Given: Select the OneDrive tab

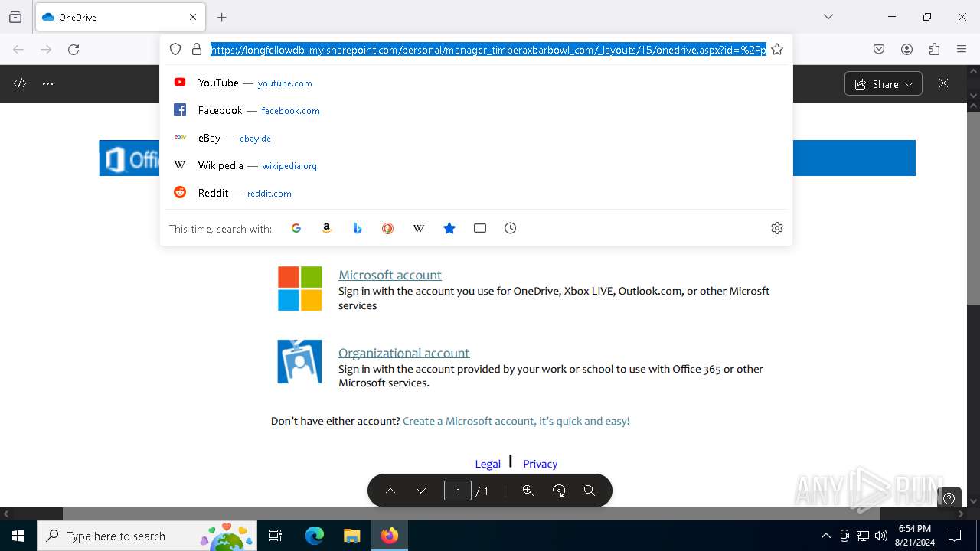Looking at the screenshot, I should 120,17.
